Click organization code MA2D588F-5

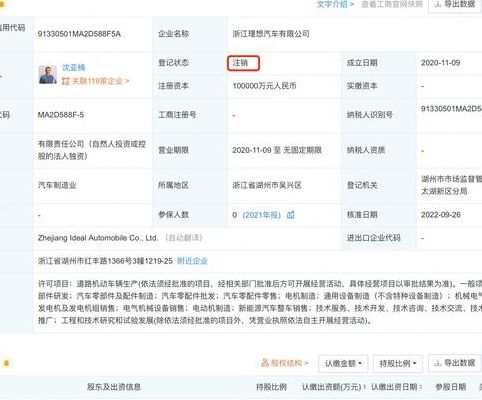tap(61, 115)
